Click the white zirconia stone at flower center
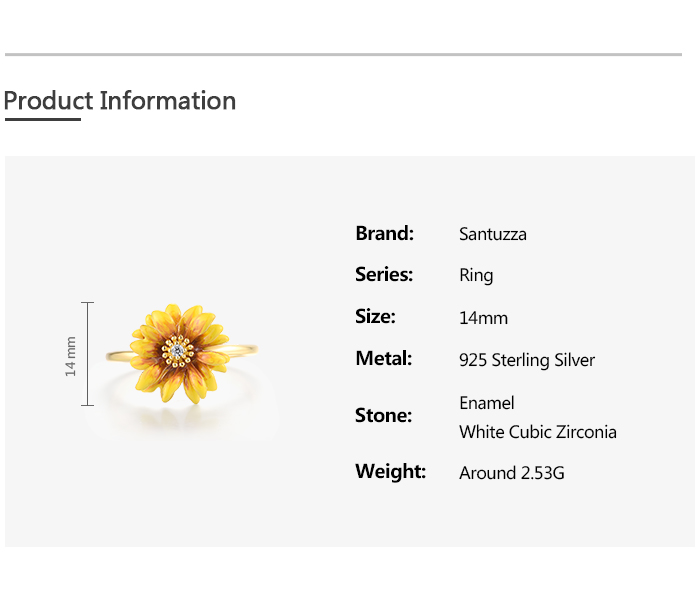Viewport: 700px width, 607px height. (179, 350)
